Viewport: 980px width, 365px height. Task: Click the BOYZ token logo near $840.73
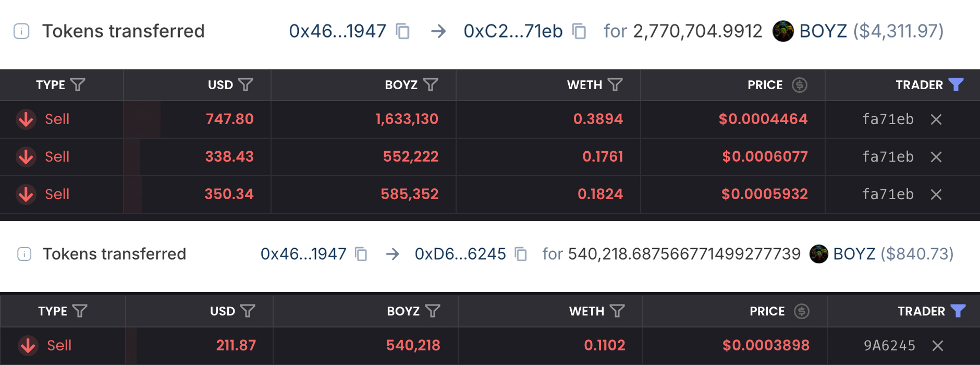click(819, 254)
